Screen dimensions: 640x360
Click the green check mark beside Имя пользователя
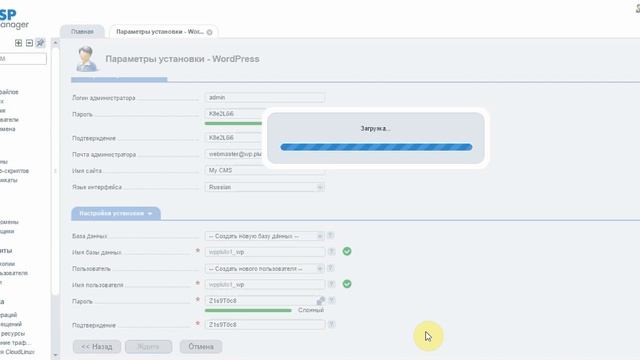click(x=347, y=284)
